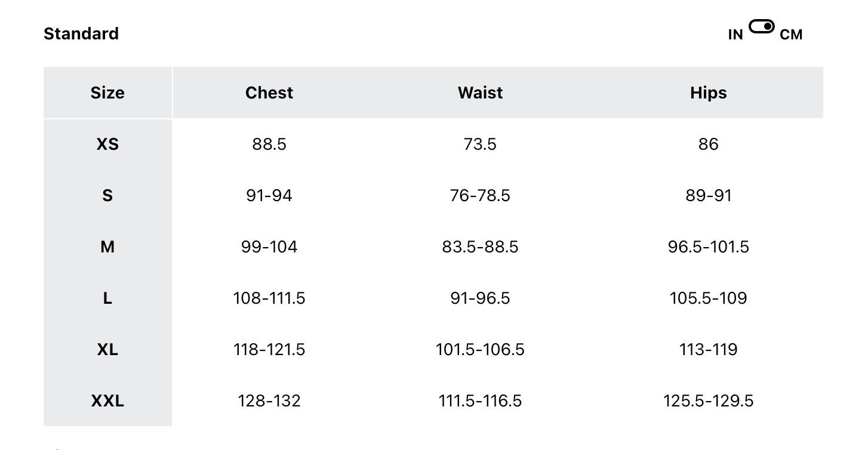Choose the XXL size row label
The image size is (868, 450).
pos(107,400)
